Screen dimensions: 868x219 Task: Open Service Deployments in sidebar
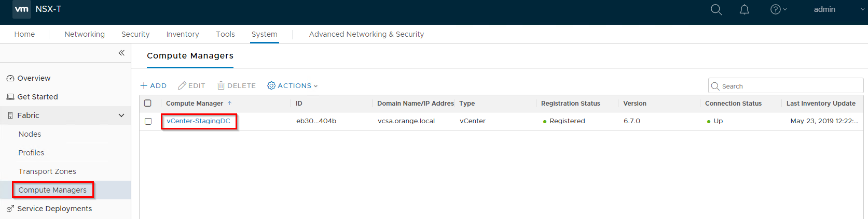(x=54, y=209)
